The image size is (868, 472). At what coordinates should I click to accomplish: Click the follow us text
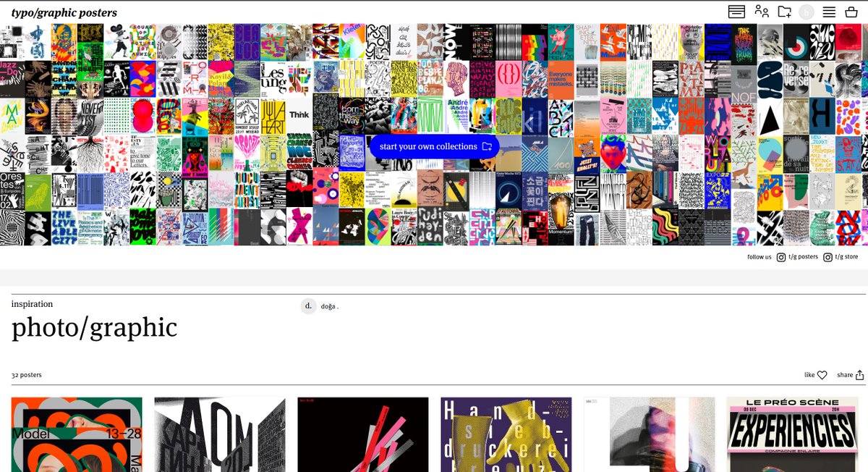pyautogui.click(x=759, y=257)
